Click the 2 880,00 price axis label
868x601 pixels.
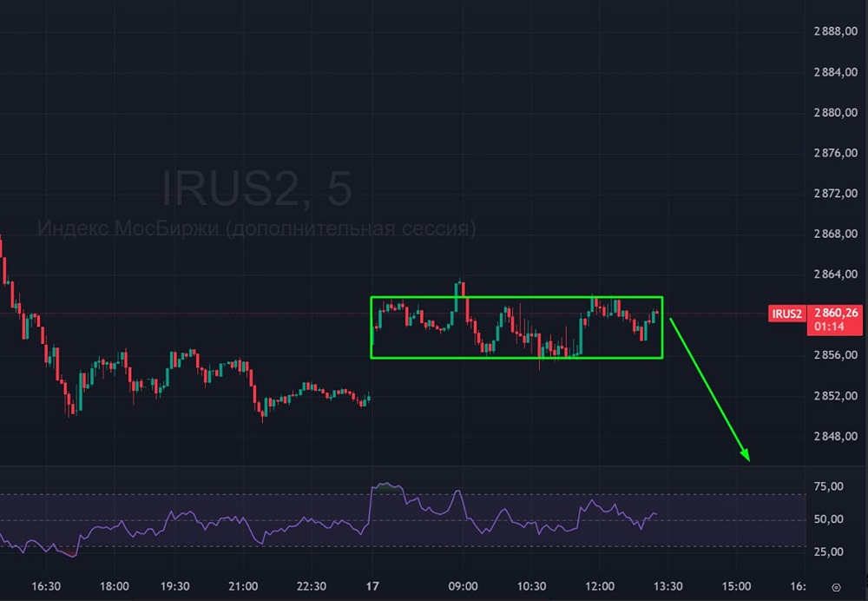(835, 112)
